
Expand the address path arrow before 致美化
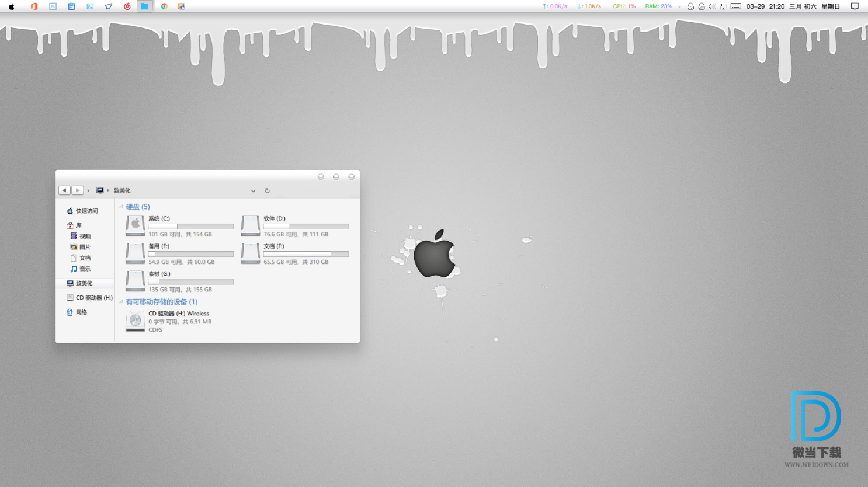click(108, 190)
